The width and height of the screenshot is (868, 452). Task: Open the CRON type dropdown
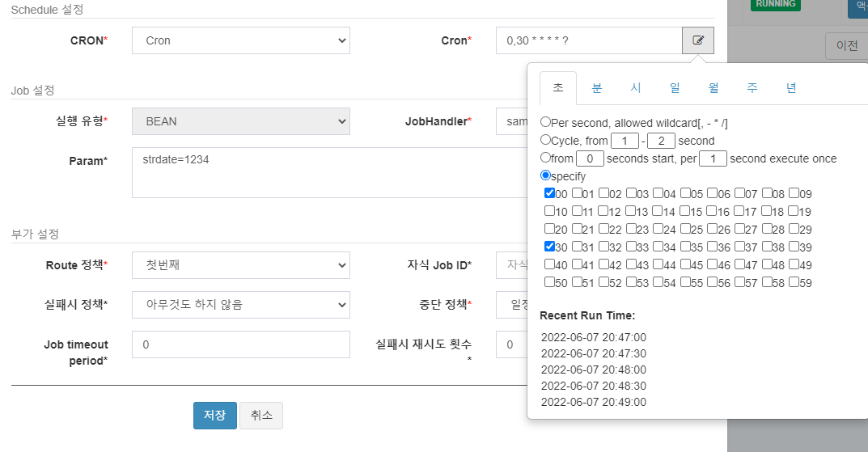[x=241, y=40]
